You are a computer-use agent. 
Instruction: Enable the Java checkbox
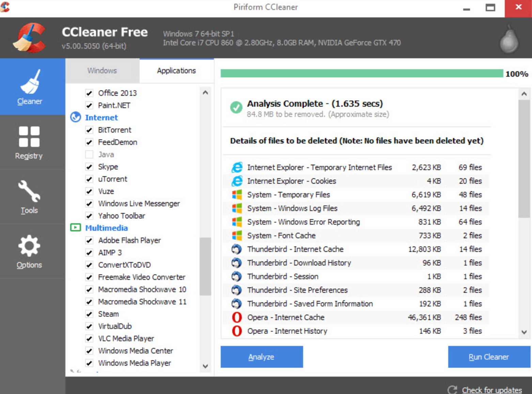click(89, 154)
